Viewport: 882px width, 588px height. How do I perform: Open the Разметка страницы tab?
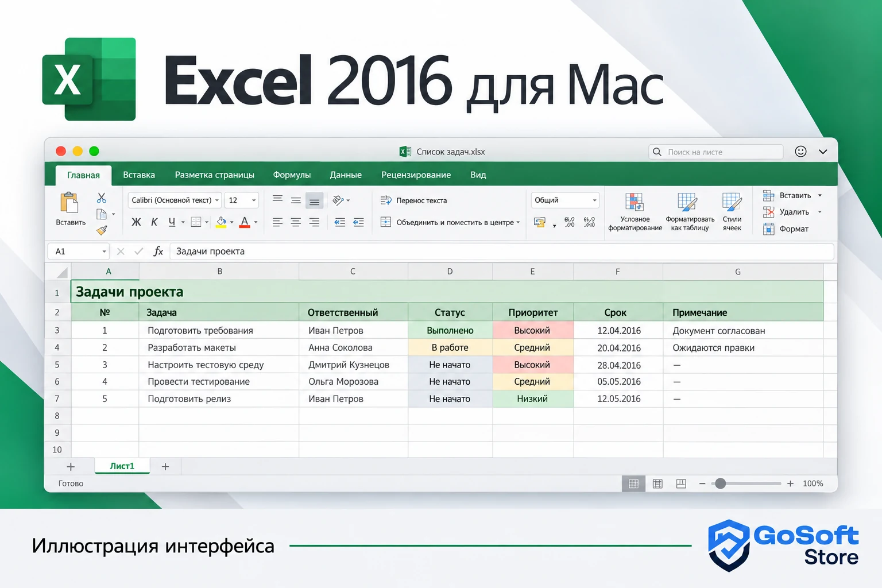pyautogui.click(x=215, y=175)
